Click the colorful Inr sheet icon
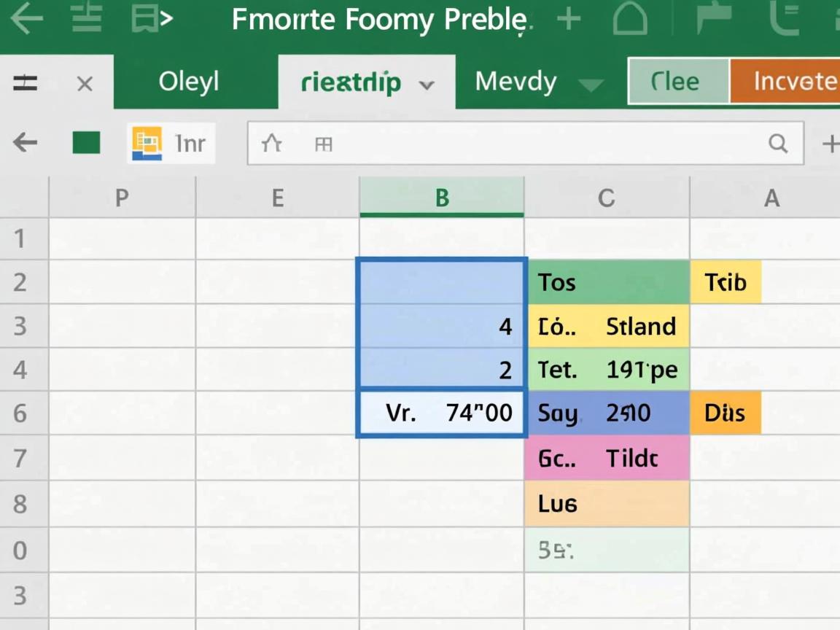The height and width of the screenshot is (630, 840). pyautogui.click(x=147, y=143)
